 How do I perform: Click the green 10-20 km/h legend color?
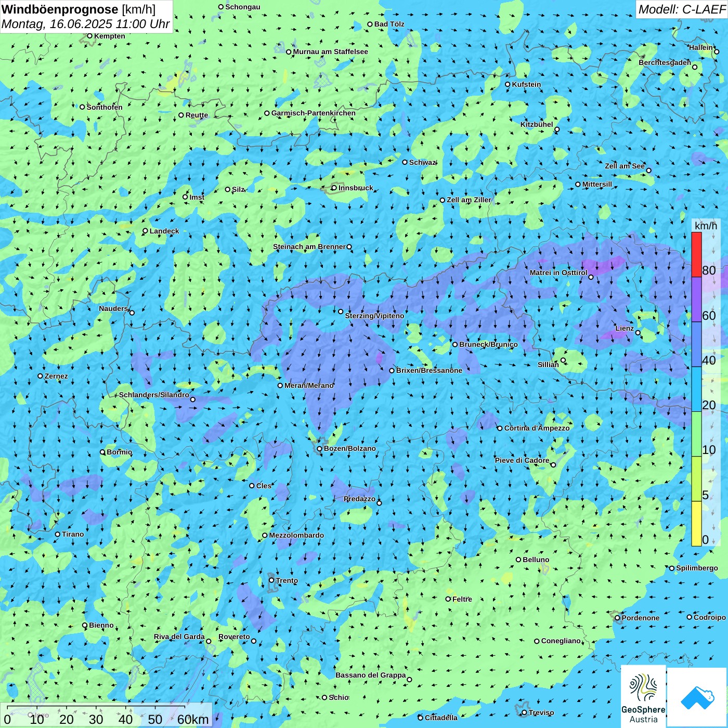696,434
